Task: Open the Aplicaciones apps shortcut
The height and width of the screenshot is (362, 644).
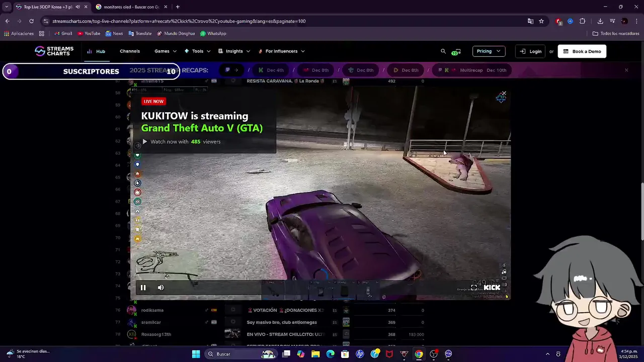Action: pos(19,34)
